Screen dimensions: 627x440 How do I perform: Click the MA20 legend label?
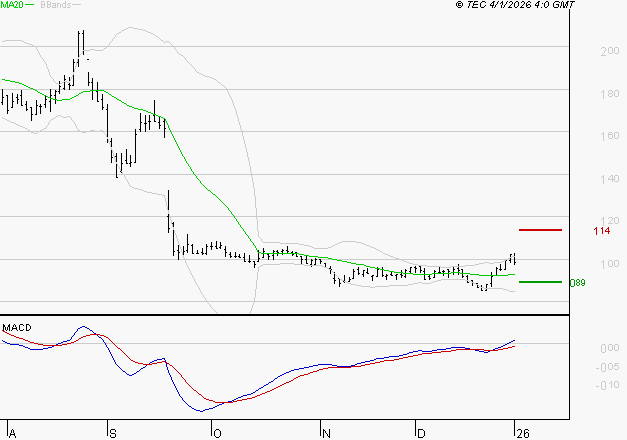(x=12, y=5)
